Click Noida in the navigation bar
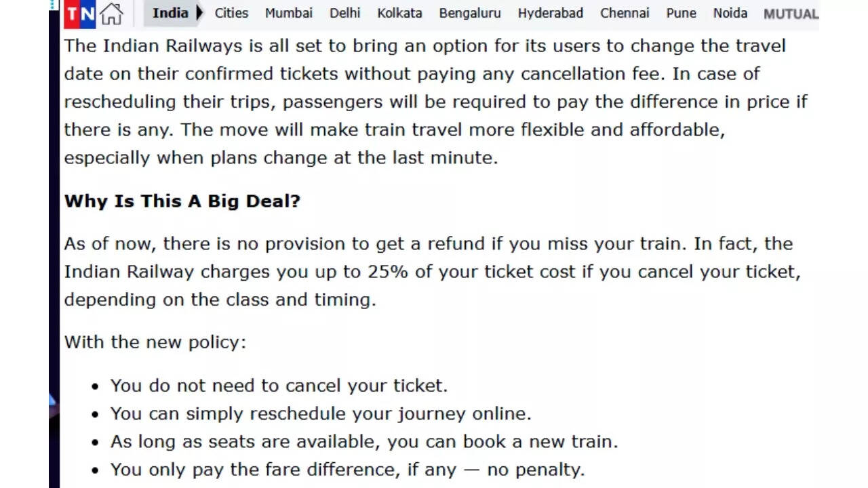 pyautogui.click(x=730, y=13)
